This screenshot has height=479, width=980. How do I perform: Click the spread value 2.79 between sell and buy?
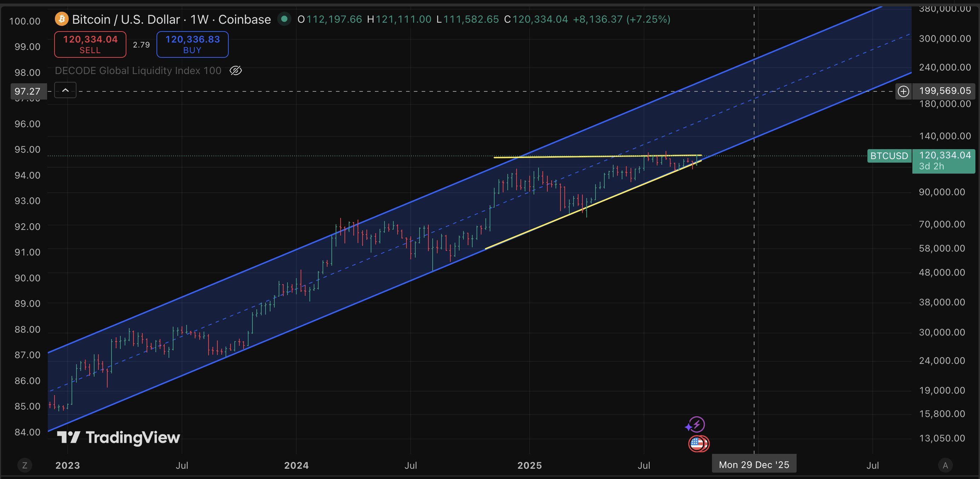click(141, 44)
